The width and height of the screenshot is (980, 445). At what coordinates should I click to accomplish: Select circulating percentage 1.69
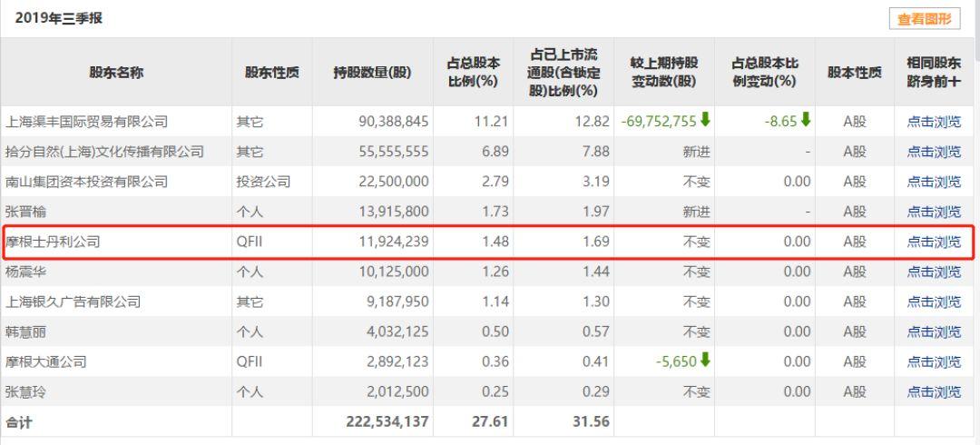tap(595, 242)
